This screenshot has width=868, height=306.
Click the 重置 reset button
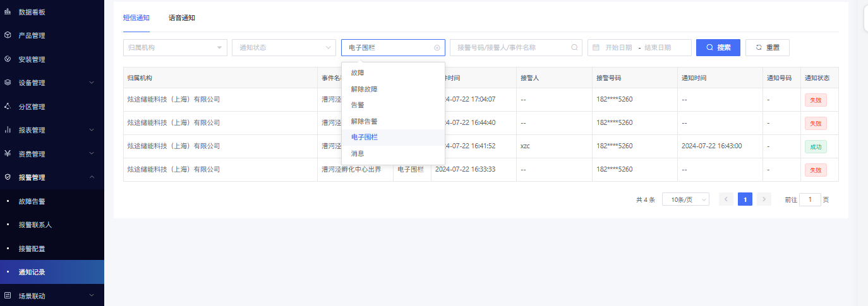(767, 47)
